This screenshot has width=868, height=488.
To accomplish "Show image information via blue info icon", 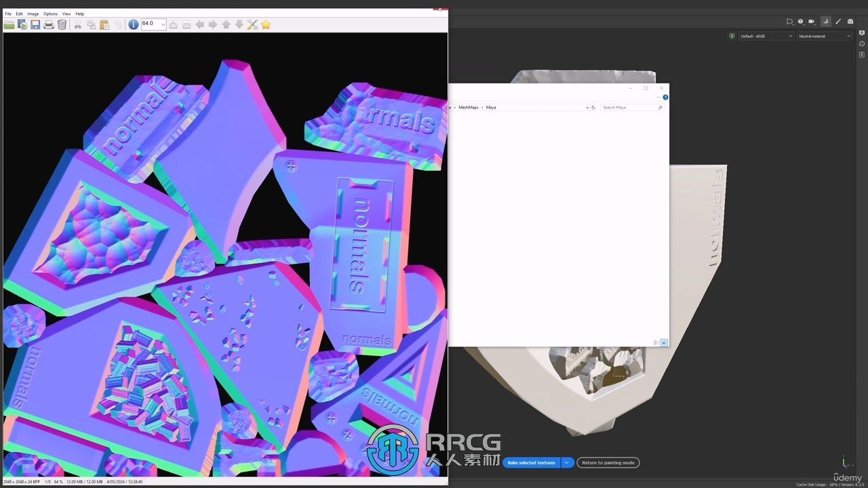I will [x=134, y=24].
